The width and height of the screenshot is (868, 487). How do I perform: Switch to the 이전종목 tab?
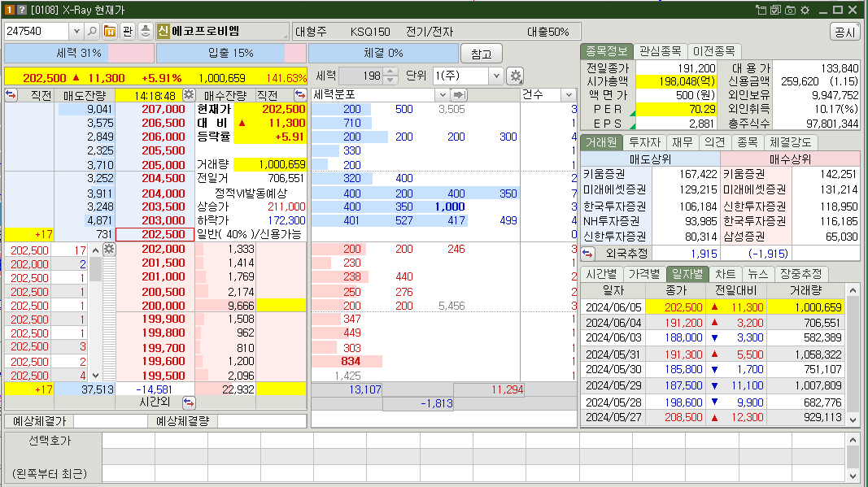713,51
